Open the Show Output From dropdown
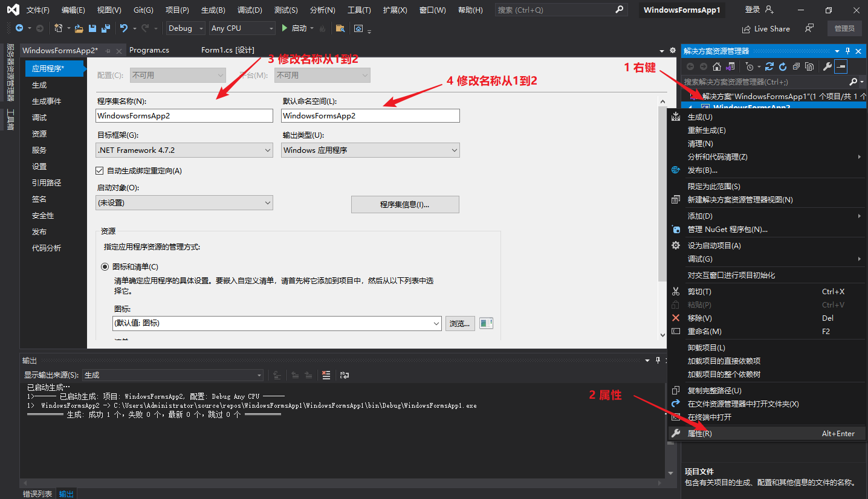This screenshot has height=499, width=868. click(173, 375)
